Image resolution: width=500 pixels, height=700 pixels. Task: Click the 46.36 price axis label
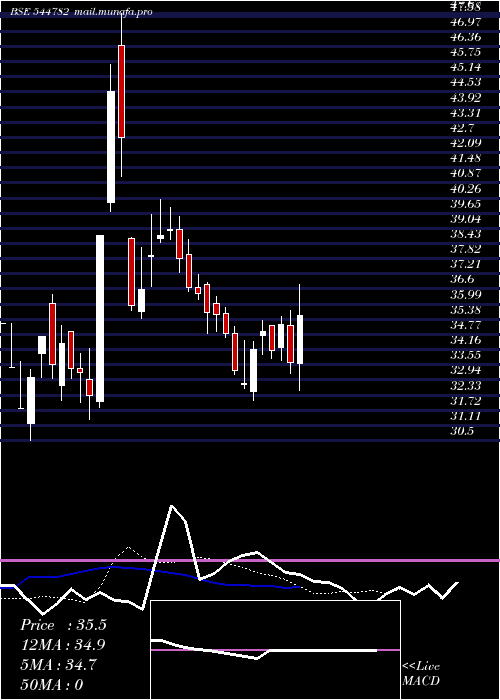point(465,37)
